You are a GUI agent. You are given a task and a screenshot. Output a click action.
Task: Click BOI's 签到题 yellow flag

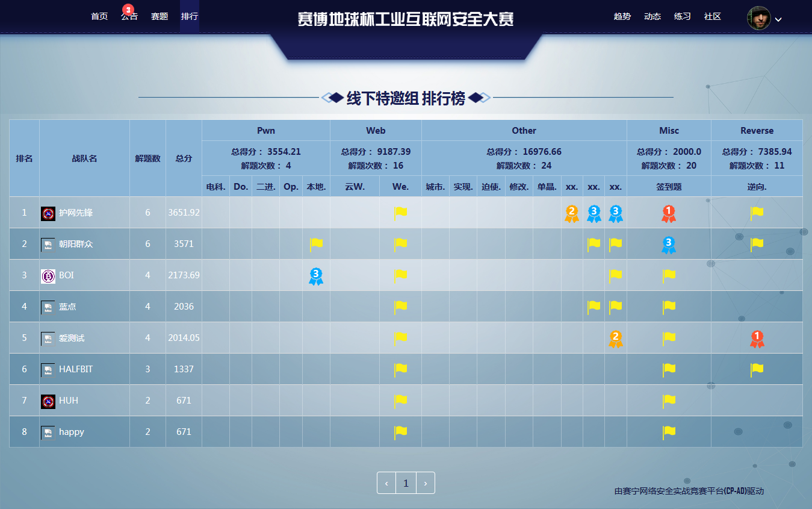coord(669,276)
